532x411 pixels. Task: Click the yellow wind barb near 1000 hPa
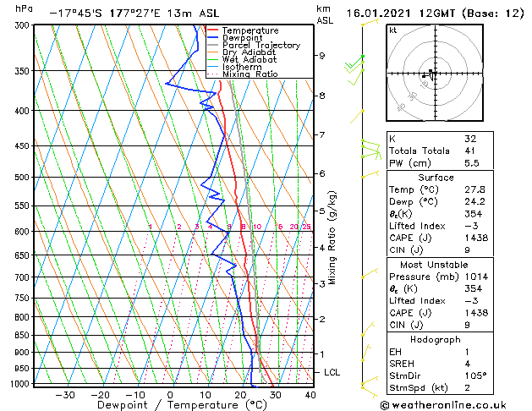[365, 384]
